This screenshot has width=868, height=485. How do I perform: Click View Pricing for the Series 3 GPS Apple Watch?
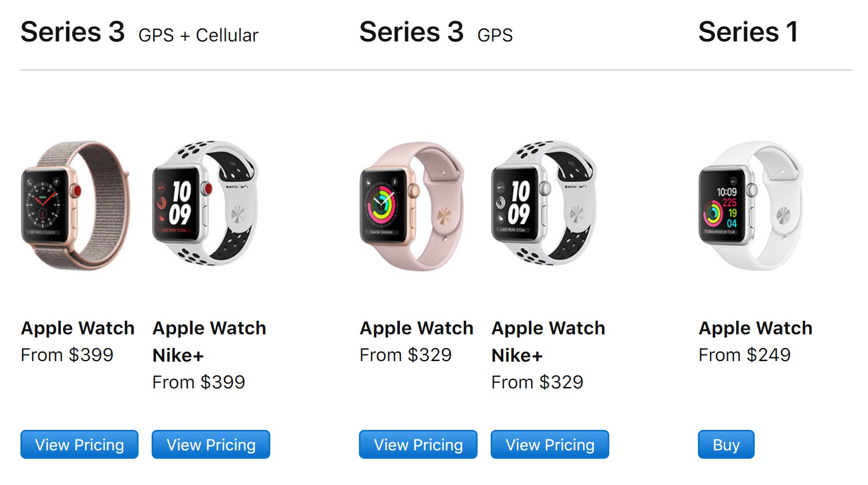coord(418,444)
